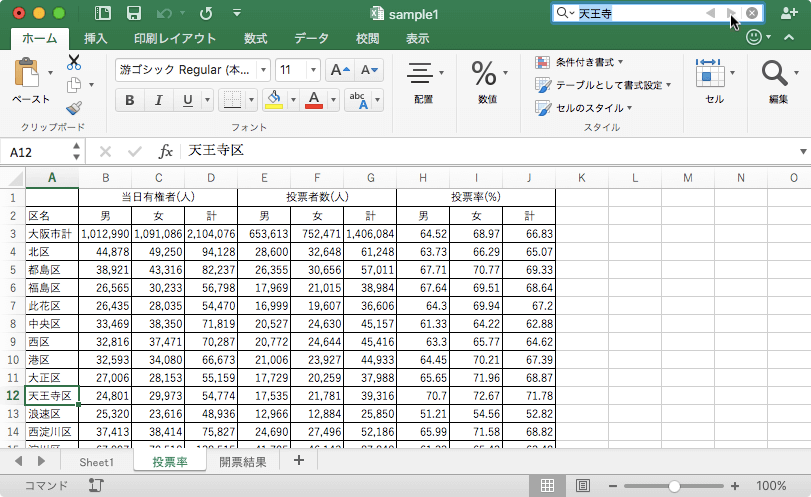Click the Cut scissors icon
Viewport: 811px width, 497px height.
point(74,63)
